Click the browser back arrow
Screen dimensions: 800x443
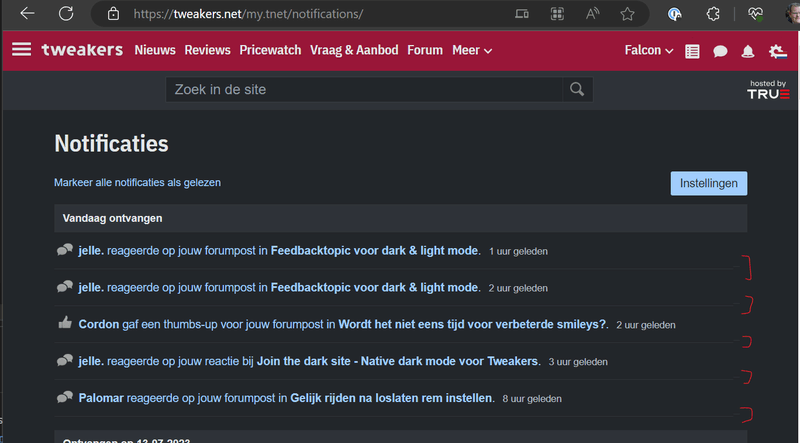tap(27, 14)
